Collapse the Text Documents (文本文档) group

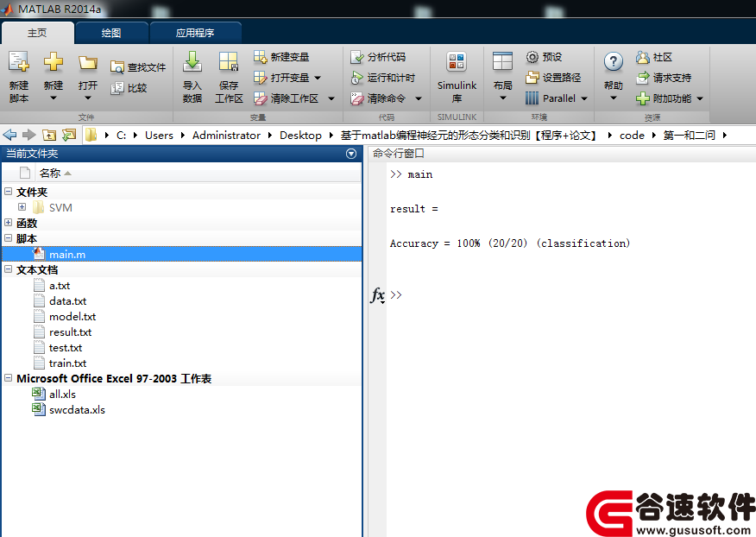8,269
